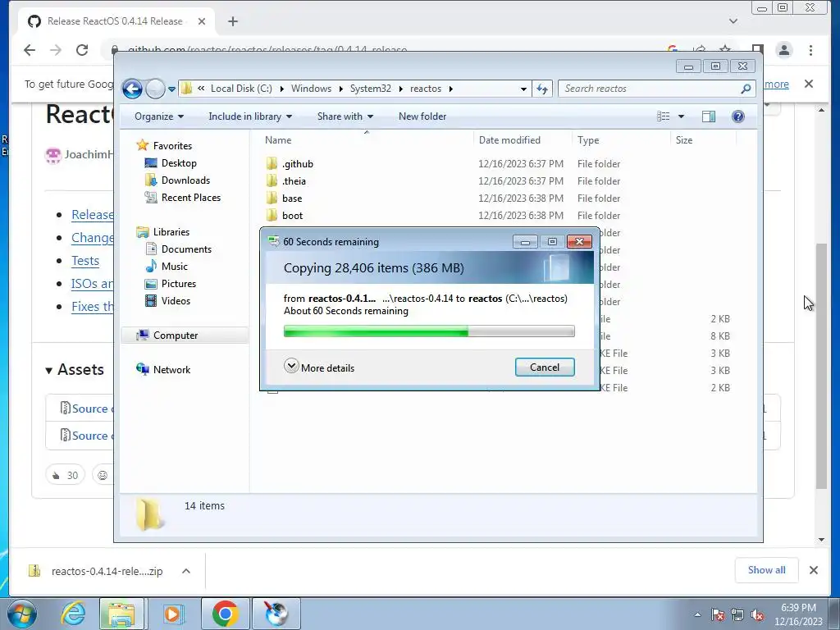Open Explorer help with the question mark icon
840x630 pixels.
click(737, 116)
